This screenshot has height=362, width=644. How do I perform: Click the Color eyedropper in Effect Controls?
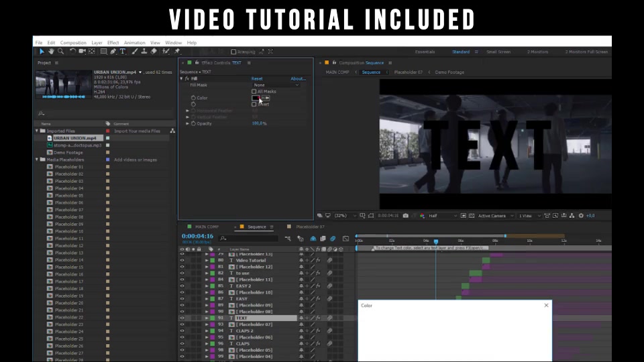click(266, 98)
